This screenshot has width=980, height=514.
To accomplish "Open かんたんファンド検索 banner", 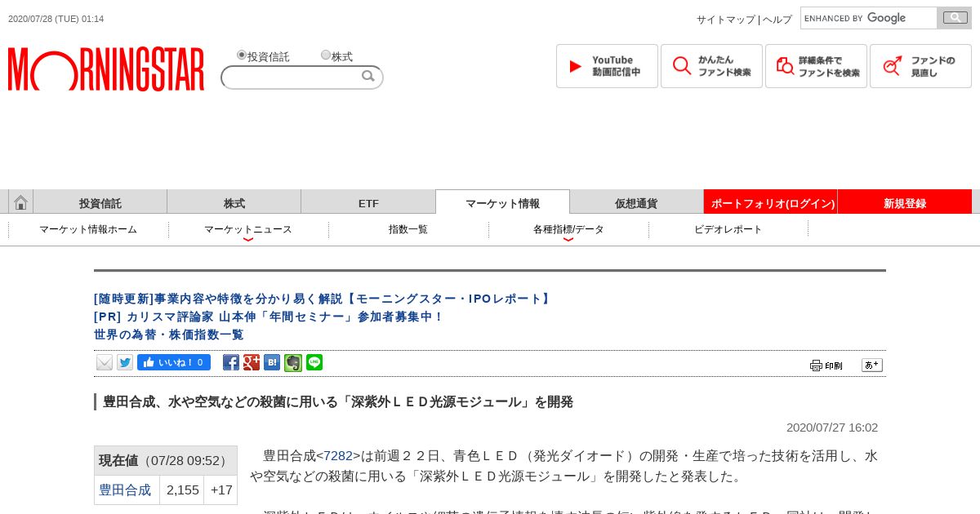I will (711, 66).
